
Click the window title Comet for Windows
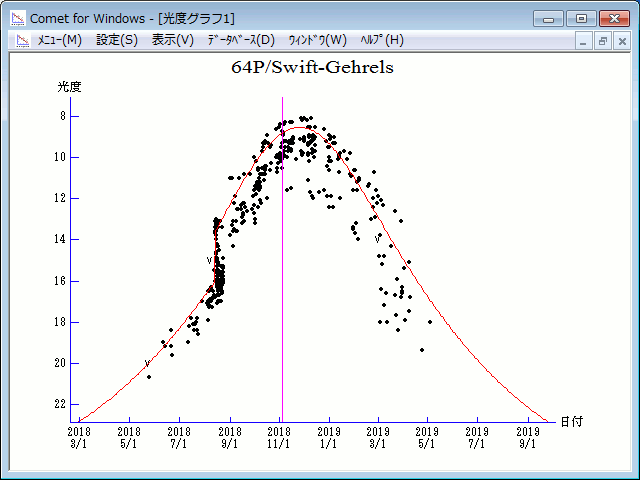coord(132,19)
